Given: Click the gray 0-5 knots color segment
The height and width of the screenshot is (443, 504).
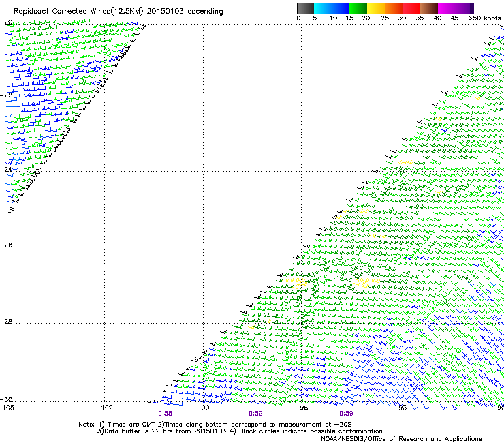Looking at the screenshot, I should coord(305,8).
